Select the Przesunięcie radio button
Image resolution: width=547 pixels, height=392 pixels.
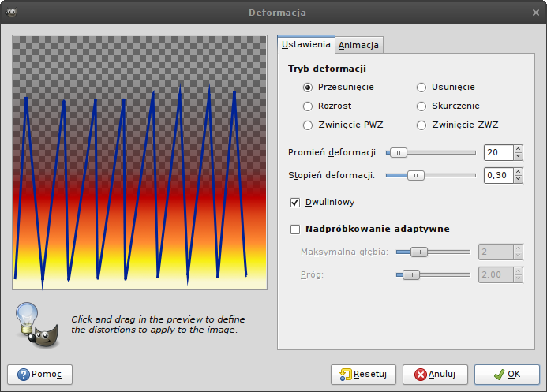pyautogui.click(x=309, y=87)
